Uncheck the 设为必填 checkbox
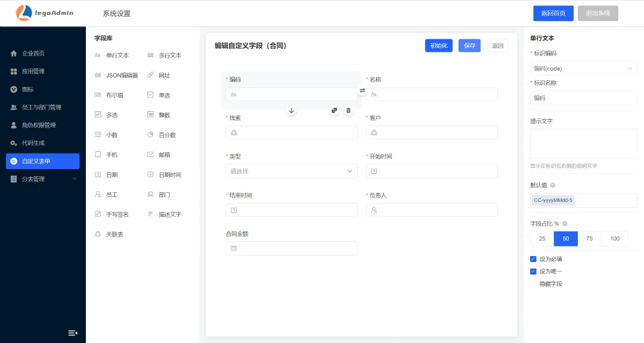This screenshot has width=644, height=343. [x=533, y=259]
